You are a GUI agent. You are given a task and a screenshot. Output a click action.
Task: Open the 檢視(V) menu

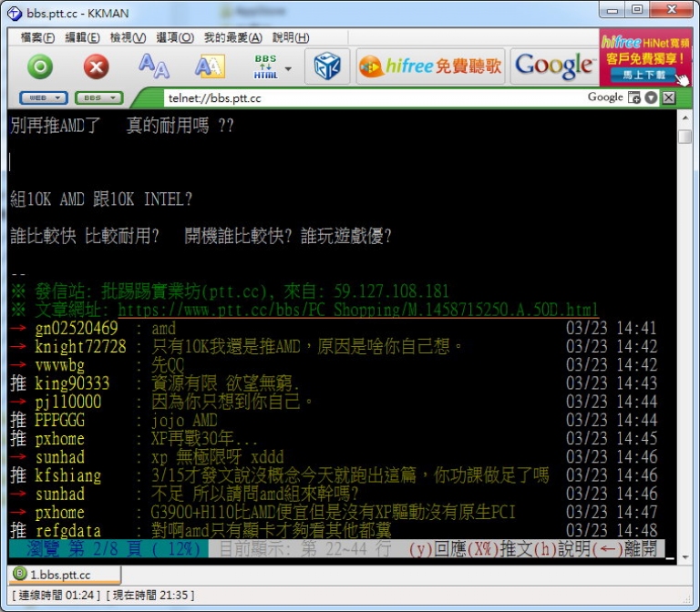(128, 37)
